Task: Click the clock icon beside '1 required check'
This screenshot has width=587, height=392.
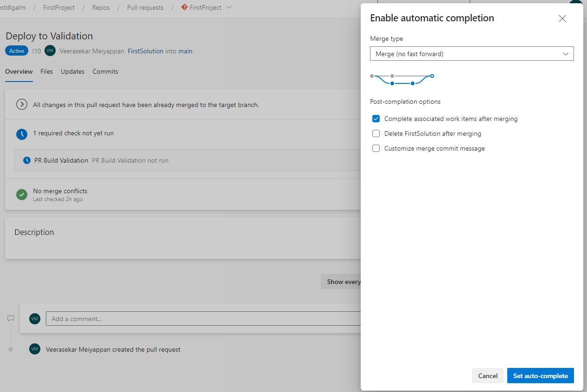Action: tap(21, 133)
